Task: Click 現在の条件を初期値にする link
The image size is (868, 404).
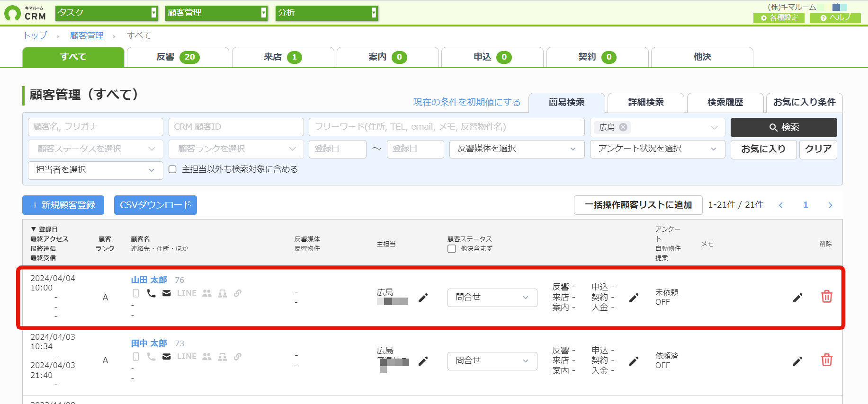Action: 466,102
